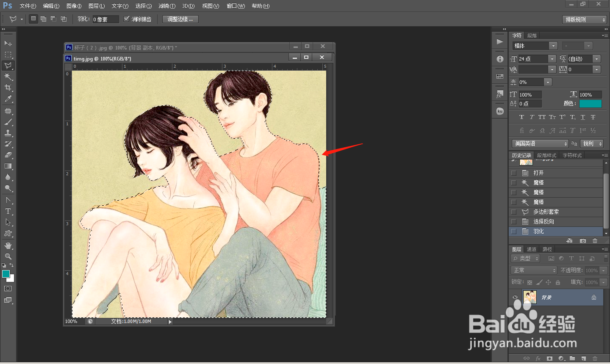
Task: Select the Crop tool
Action: click(8, 88)
